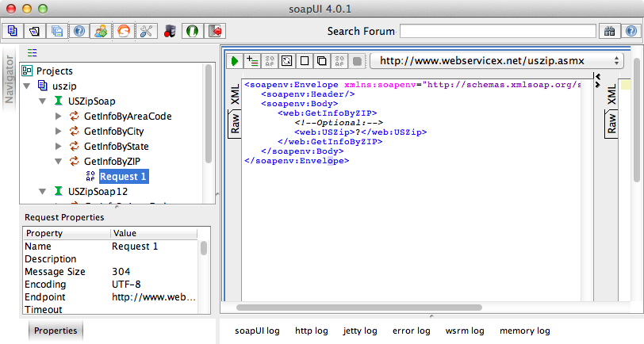Click the Description property row
The height and width of the screenshot is (344, 644).
coord(111,259)
